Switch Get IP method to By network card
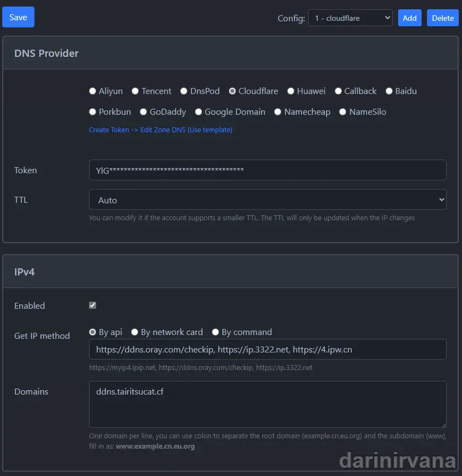Image resolution: width=462 pixels, height=476 pixels. [134, 332]
